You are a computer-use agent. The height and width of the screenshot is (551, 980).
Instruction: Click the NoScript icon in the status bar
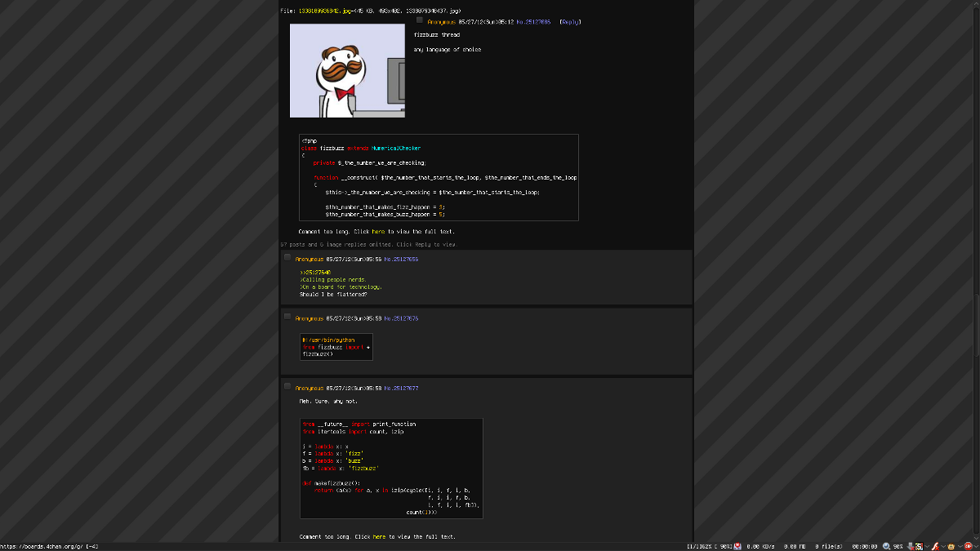coord(919,545)
